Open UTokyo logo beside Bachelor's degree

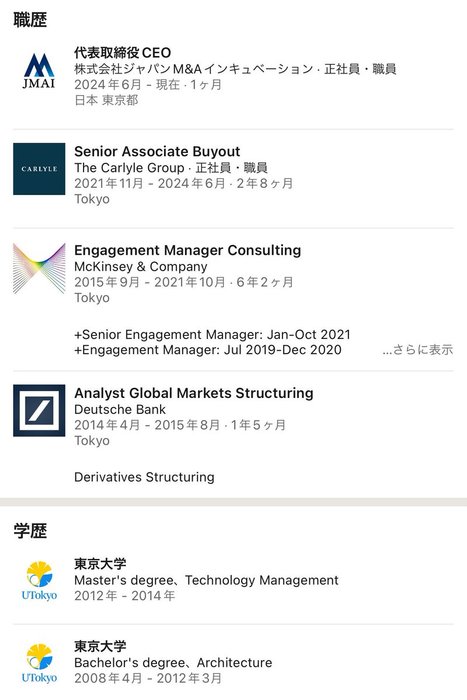pos(39,663)
